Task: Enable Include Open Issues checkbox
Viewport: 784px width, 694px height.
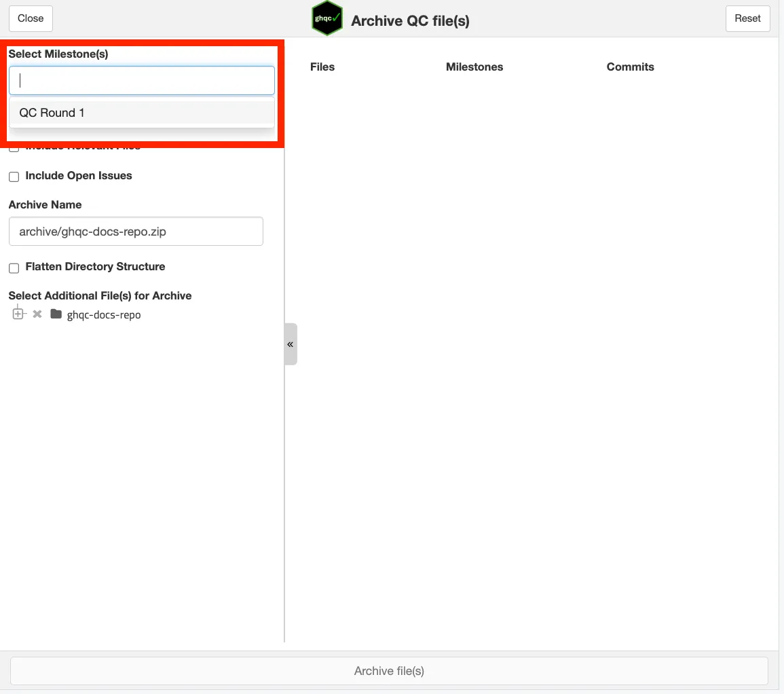Action: [14, 177]
